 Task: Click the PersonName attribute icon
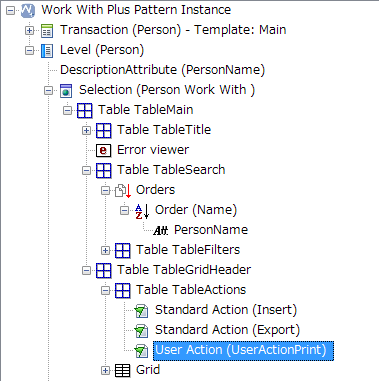pos(161,230)
